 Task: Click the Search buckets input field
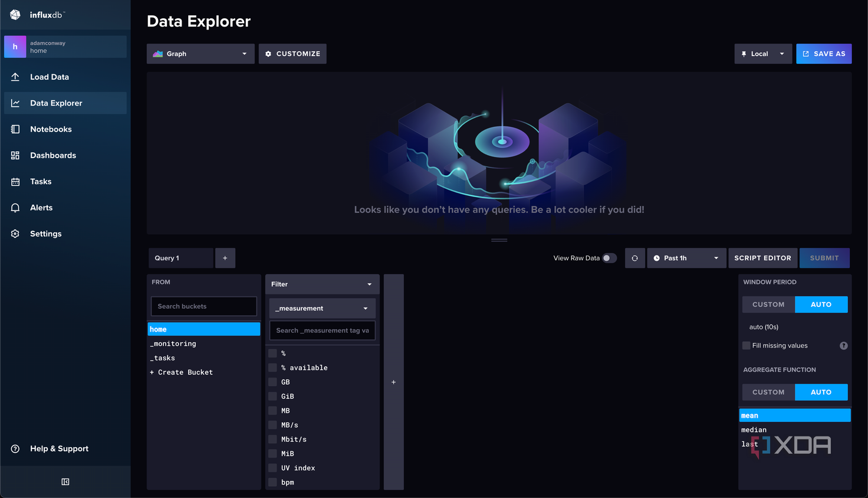[x=204, y=306]
